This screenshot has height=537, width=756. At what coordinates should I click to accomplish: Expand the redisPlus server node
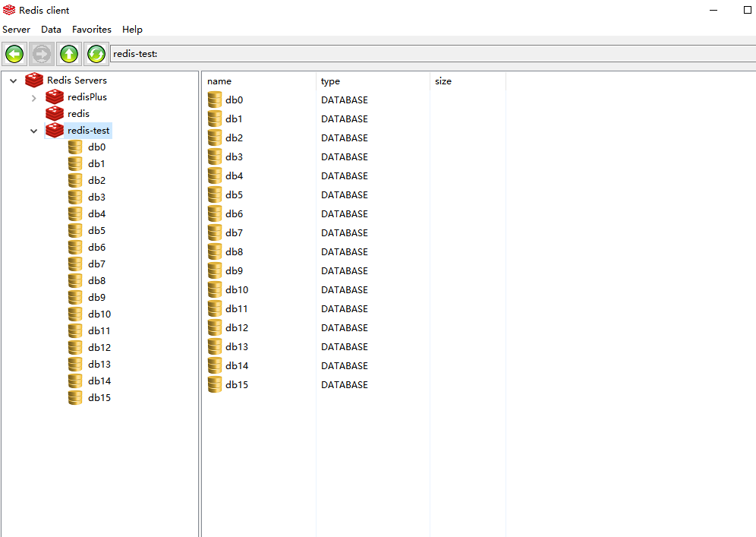[33, 98]
